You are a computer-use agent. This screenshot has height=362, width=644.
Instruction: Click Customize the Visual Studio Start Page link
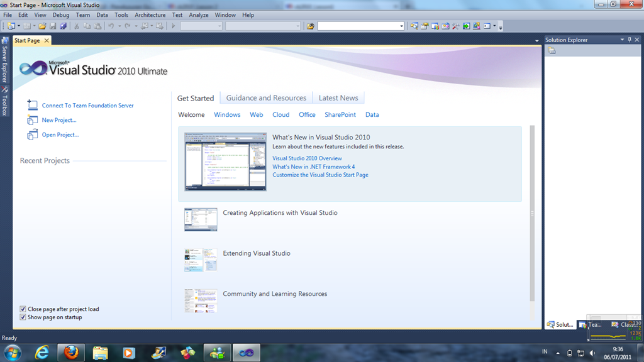[x=320, y=175]
